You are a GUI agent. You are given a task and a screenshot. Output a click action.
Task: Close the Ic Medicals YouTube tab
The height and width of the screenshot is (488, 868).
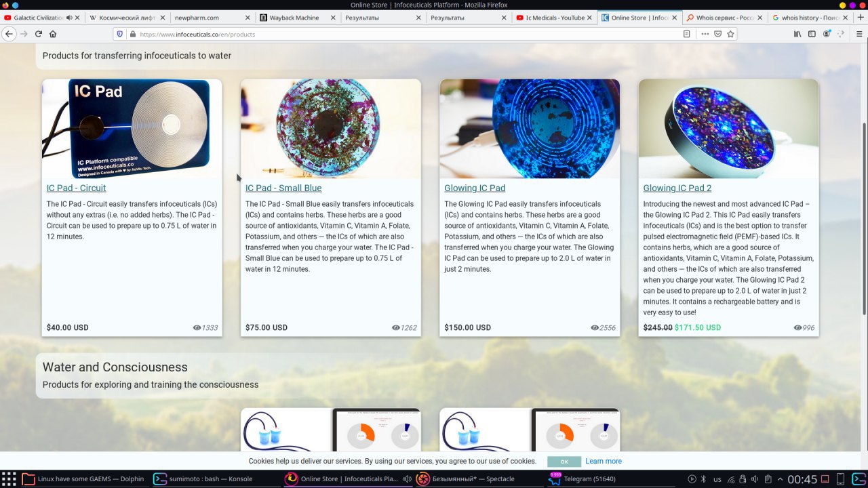pyautogui.click(x=589, y=18)
